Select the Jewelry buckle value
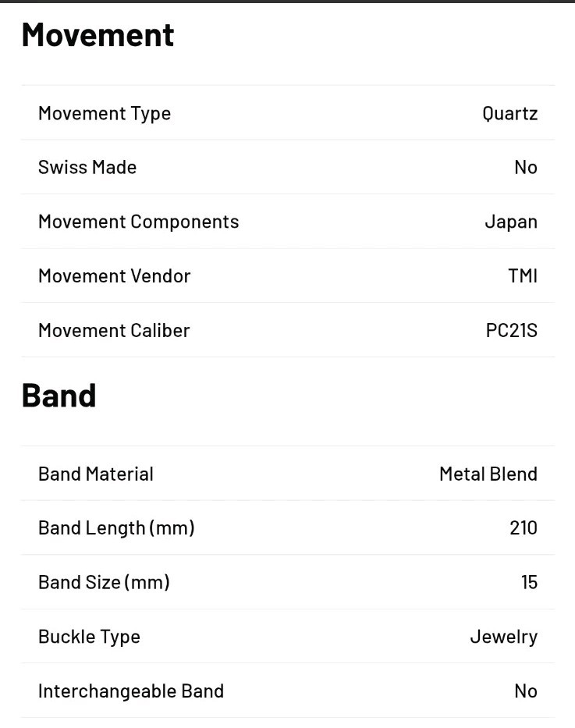 504,637
